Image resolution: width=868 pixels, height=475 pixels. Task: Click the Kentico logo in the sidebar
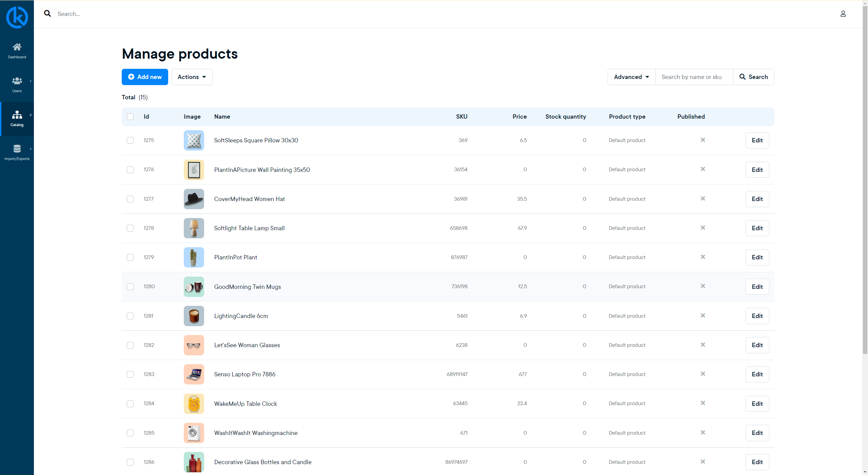17,17
